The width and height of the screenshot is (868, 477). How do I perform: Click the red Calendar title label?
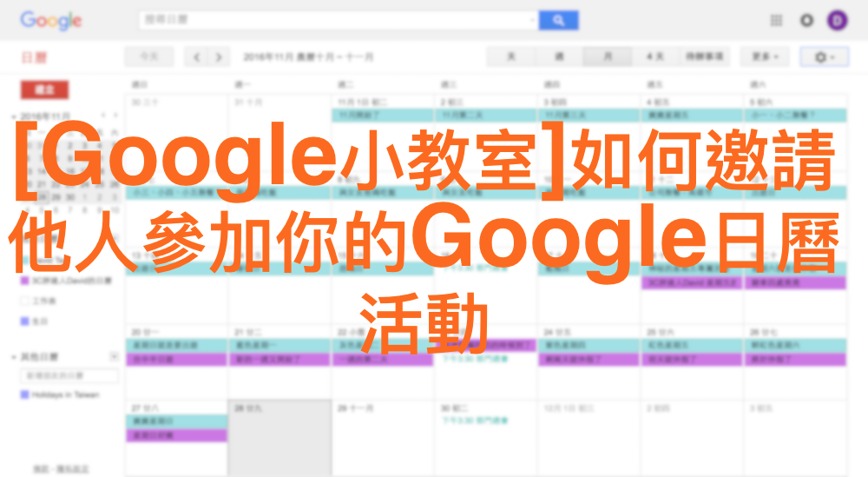pyautogui.click(x=35, y=57)
